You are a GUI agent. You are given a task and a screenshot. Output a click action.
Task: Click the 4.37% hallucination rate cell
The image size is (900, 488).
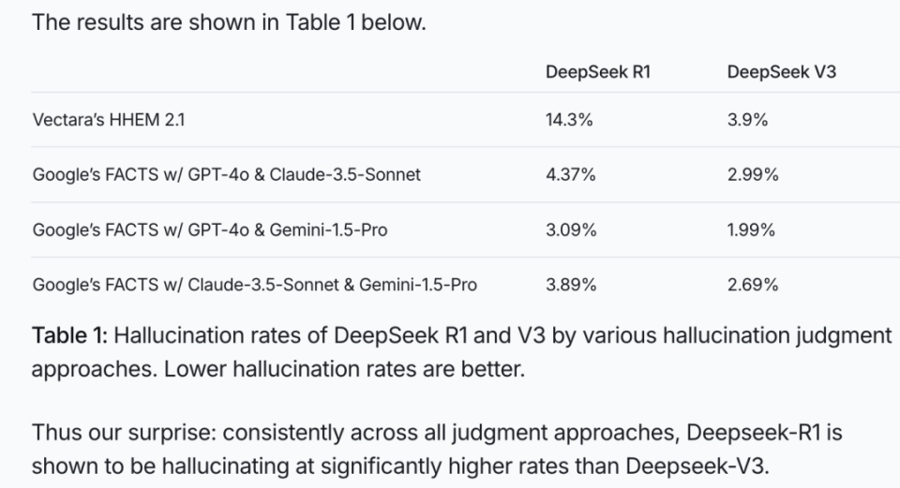(x=571, y=175)
